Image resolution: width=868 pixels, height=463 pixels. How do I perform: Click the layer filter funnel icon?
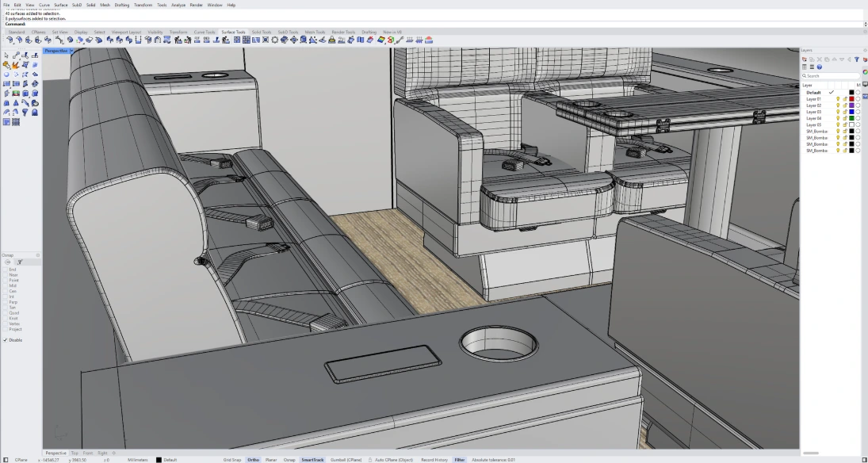(x=856, y=59)
